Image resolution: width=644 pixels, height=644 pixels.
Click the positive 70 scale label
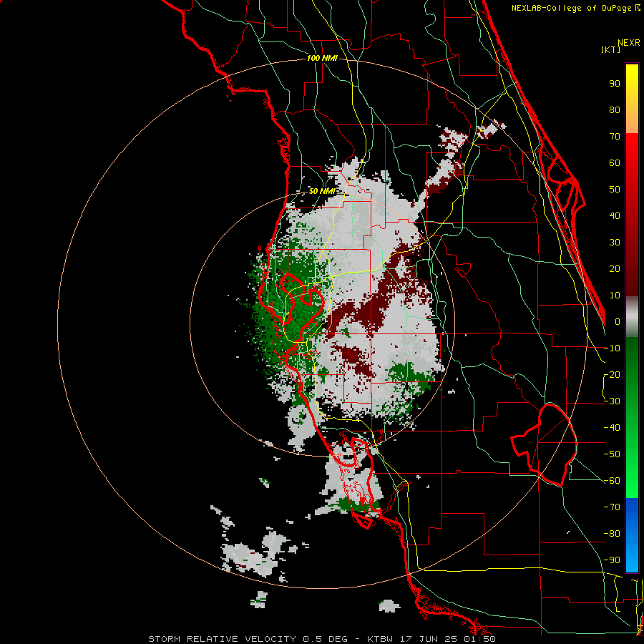(615, 137)
